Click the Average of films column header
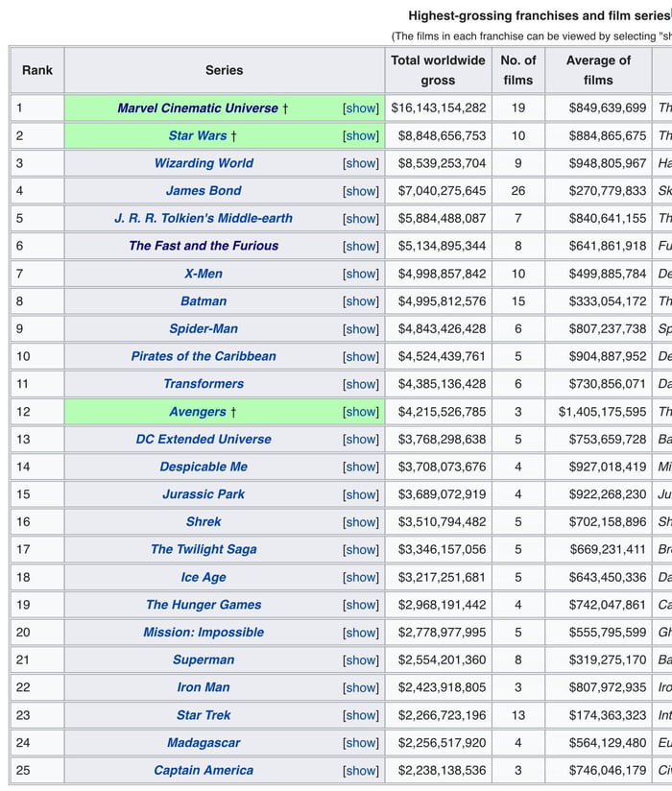This screenshot has width=672, height=791. tap(598, 70)
